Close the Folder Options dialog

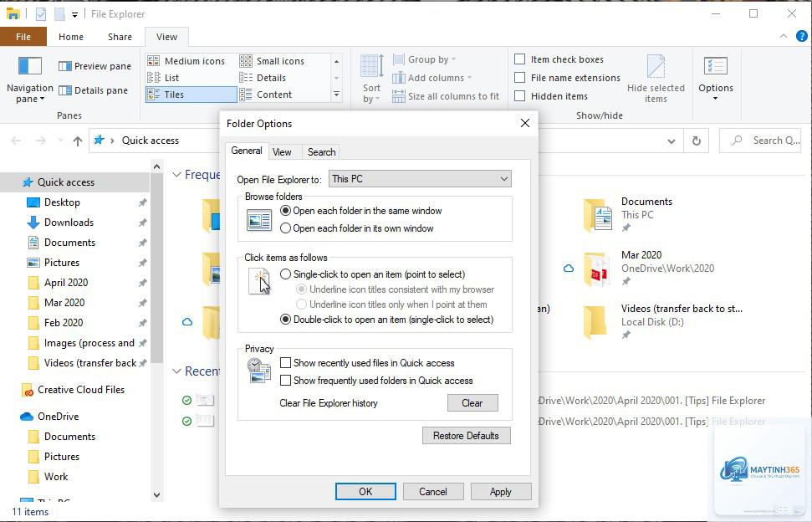[x=525, y=123]
